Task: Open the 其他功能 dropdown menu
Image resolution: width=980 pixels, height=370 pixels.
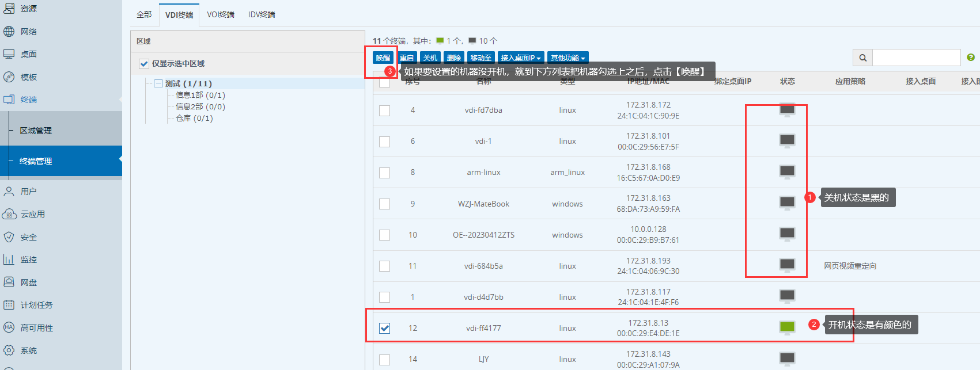Action: pyautogui.click(x=567, y=58)
